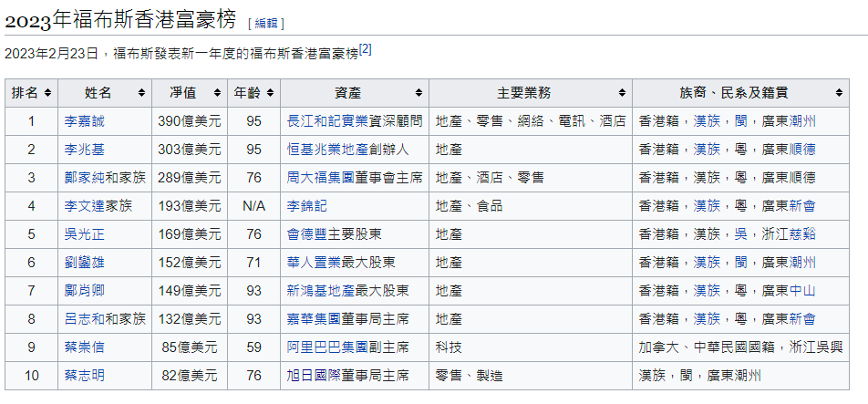This screenshot has width=868, height=404.
Task: Open 蔡崇信 article link
Action: 84,347
